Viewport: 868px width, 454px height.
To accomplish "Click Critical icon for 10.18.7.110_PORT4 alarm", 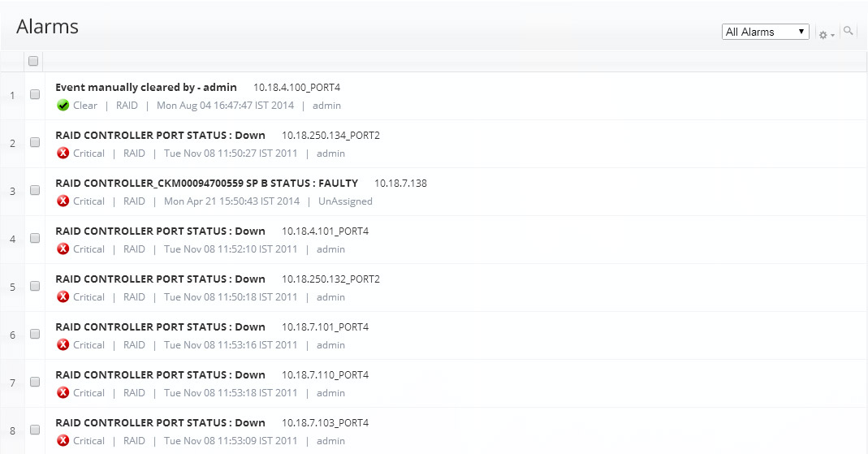I will (x=63, y=393).
